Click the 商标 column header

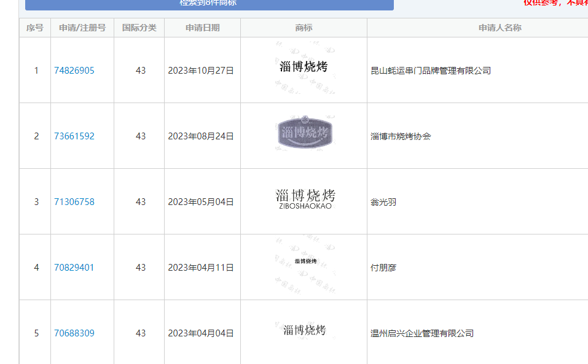coord(304,28)
